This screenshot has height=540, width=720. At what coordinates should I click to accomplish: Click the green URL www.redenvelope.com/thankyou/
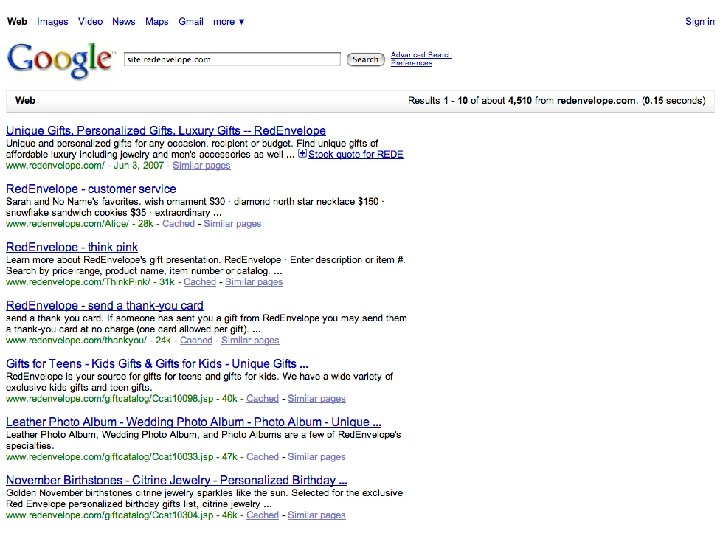[x=76, y=340]
